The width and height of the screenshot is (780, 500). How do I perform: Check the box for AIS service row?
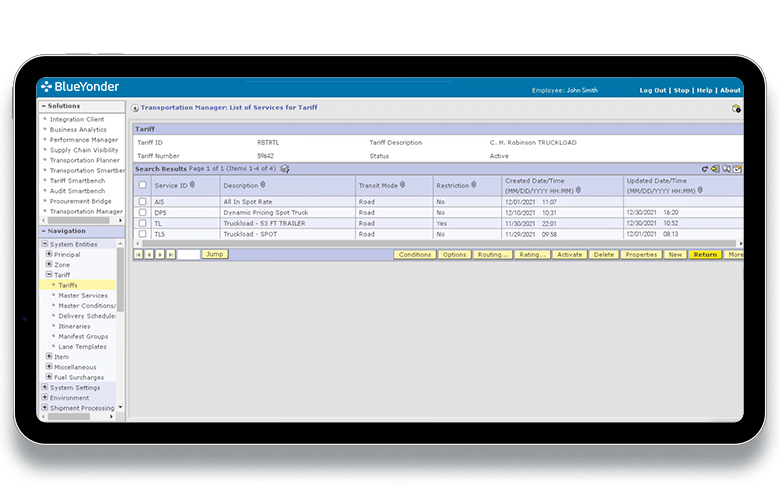143,202
